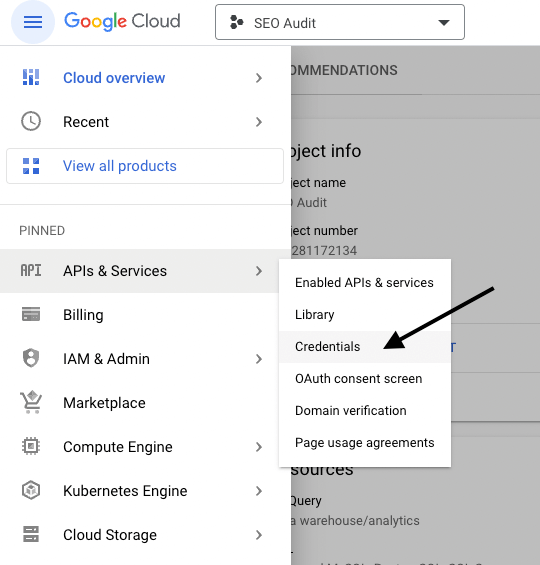540x565 pixels.
Task: Open Page usage agreements entry
Action: click(365, 442)
